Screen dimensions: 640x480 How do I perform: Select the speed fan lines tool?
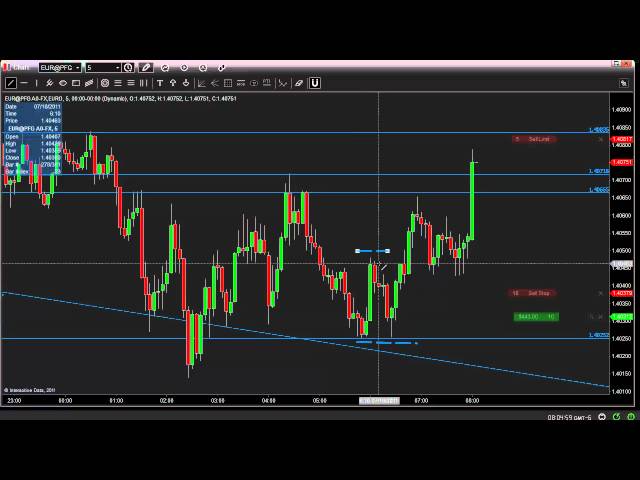point(215,83)
